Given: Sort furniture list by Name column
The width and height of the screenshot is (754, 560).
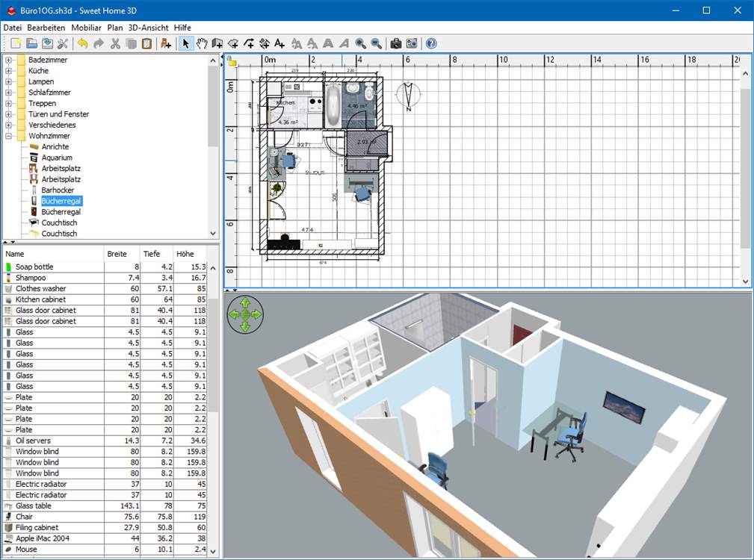Looking at the screenshot, I should point(53,254).
